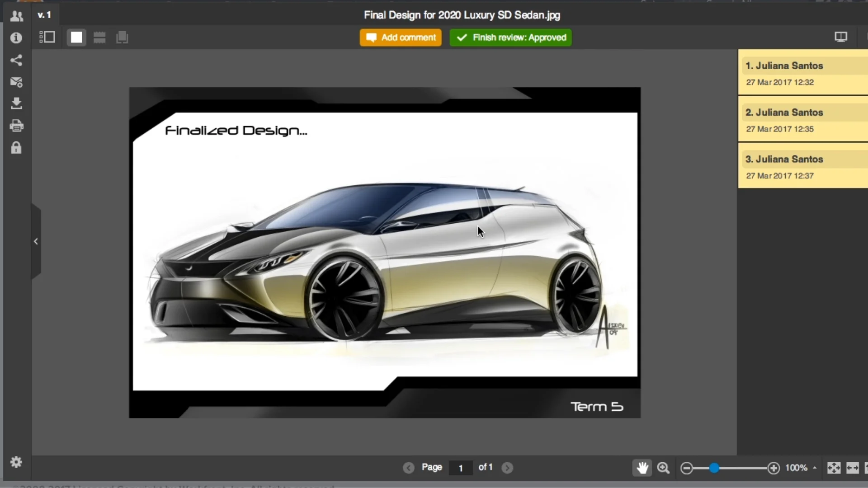Image resolution: width=868 pixels, height=488 pixels.
Task: Send proof by the email icon
Action: (16, 82)
